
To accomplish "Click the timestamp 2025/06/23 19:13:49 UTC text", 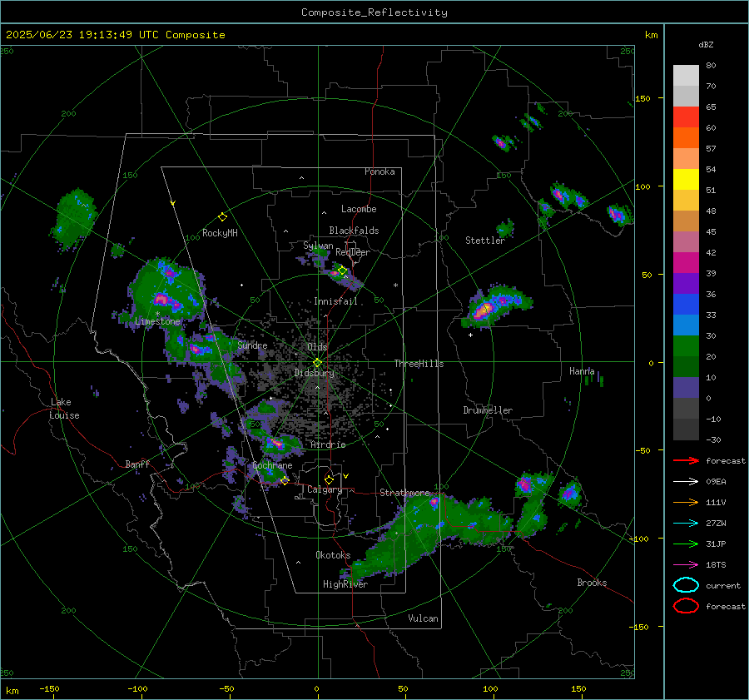I will tap(82, 35).
